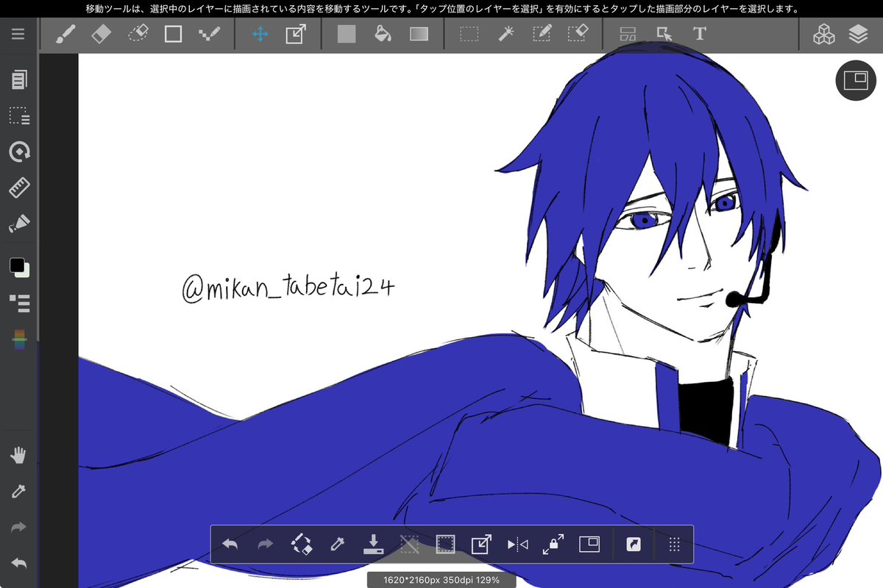Save the canvas using the download icon
Image resolution: width=883 pixels, height=588 pixels.
click(374, 544)
